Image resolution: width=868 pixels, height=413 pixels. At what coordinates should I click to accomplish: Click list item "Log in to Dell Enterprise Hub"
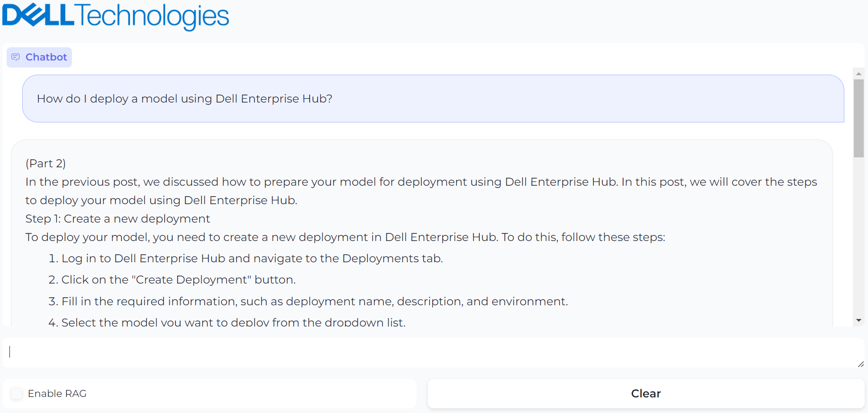pyautogui.click(x=252, y=258)
